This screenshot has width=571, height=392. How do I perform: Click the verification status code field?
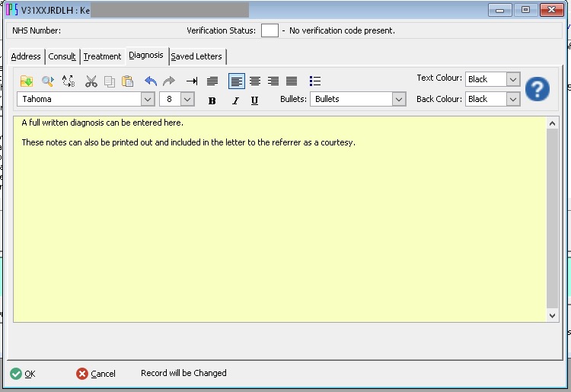(270, 30)
